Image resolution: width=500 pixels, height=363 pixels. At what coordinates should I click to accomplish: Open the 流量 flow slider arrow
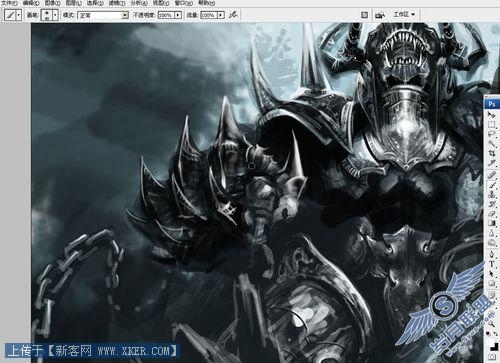(x=221, y=15)
